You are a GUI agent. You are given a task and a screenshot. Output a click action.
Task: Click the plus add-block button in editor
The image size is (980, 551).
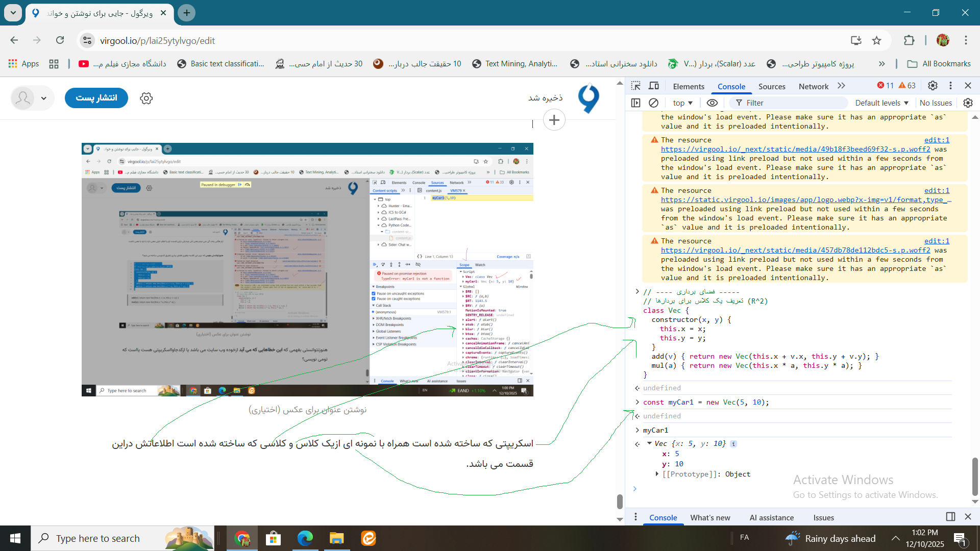554,120
